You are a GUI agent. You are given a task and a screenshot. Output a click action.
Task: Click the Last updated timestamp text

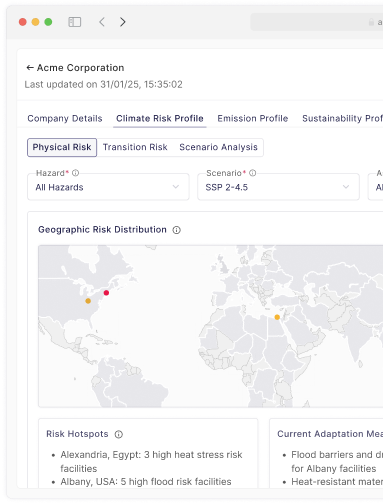tap(103, 84)
